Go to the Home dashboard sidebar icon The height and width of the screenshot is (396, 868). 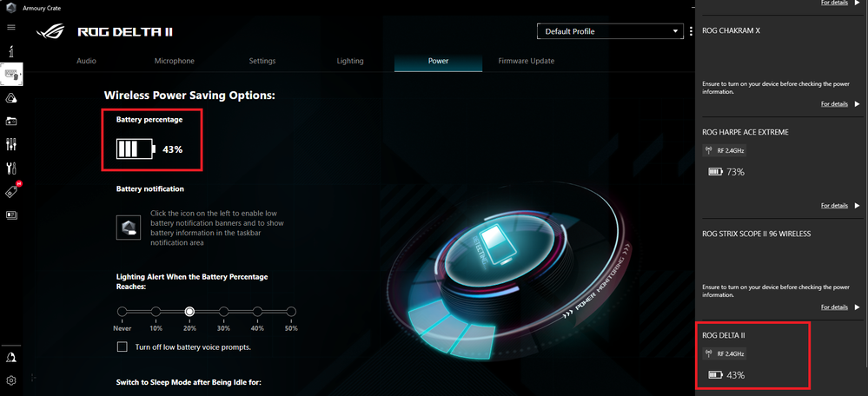pyautogui.click(x=11, y=51)
